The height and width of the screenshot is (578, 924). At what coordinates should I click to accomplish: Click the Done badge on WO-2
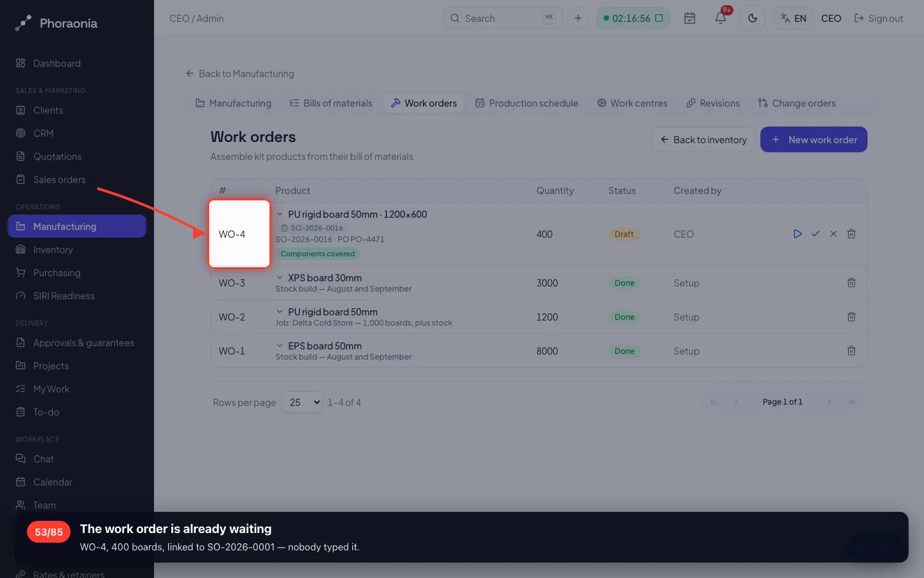(x=624, y=317)
